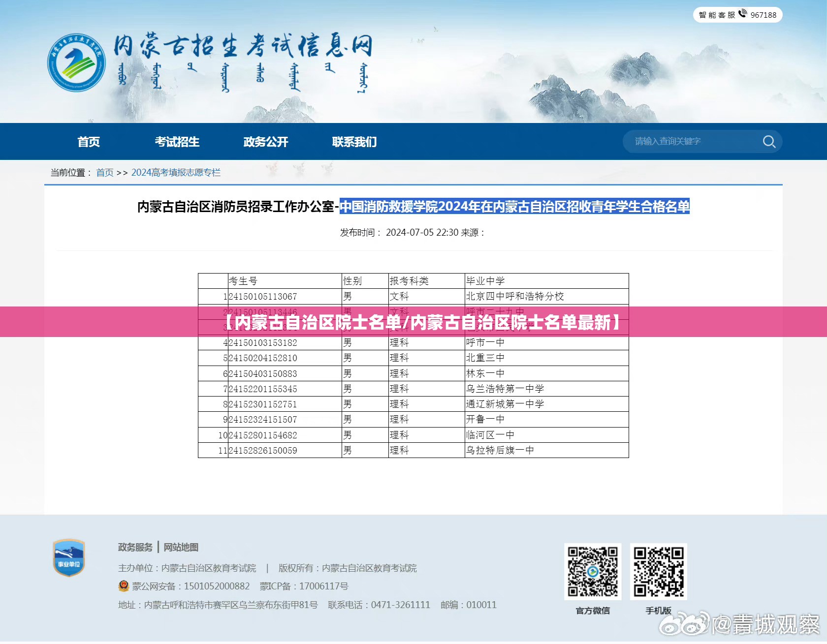The height and width of the screenshot is (644, 827).
Task: Click the police badge icon by 蒙公网安备
Action: coord(124,586)
